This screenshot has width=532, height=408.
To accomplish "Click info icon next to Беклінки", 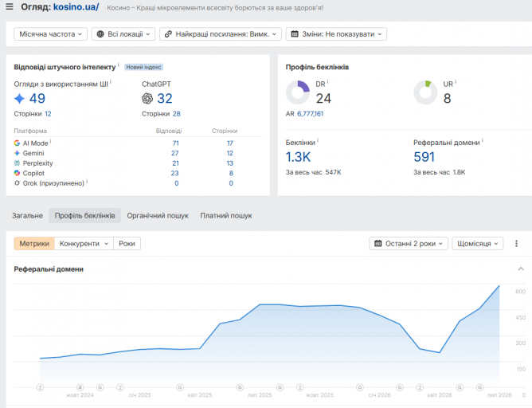I will click(318, 139).
